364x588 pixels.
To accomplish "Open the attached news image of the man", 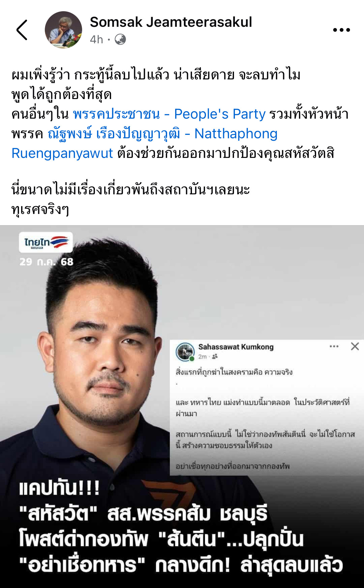I will 182,406.
